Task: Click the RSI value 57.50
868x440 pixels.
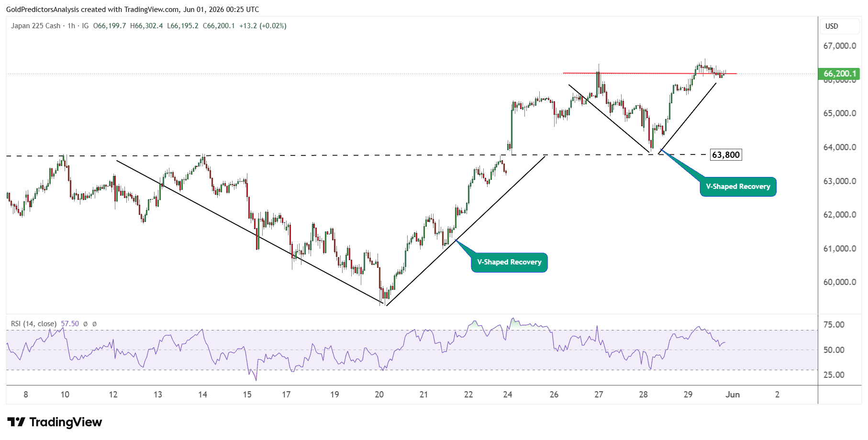Action: pyautogui.click(x=70, y=324)
